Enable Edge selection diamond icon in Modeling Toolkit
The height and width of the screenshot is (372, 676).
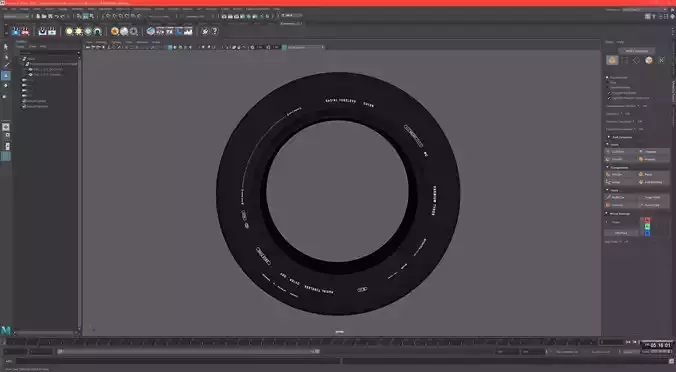636,60
